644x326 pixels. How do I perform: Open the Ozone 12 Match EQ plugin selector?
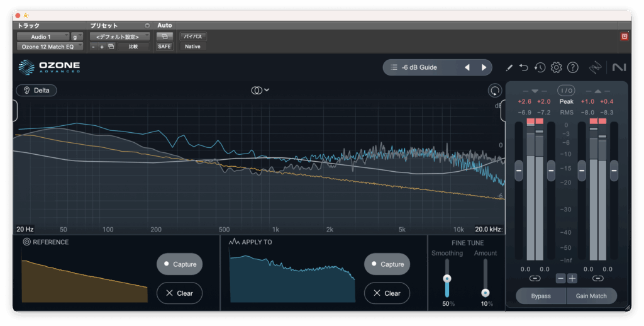[x=48, y=47]
